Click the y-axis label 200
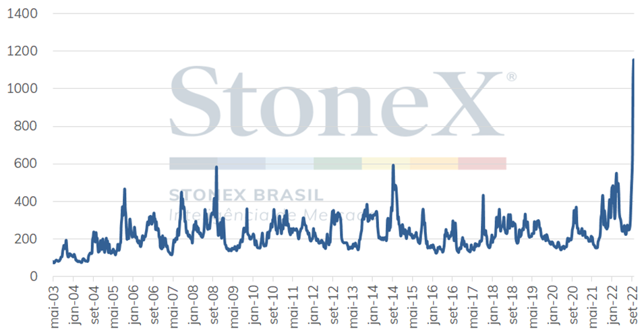 [26, 239]
